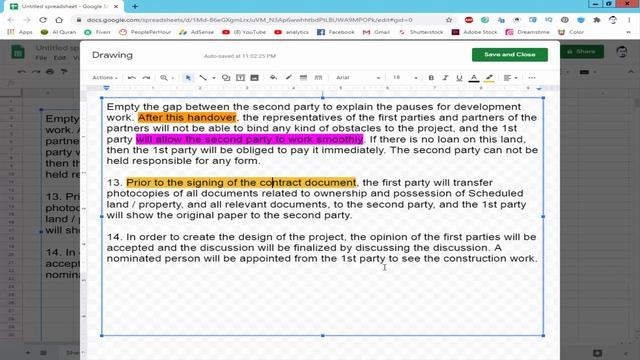This screenshot has width=640, height=360.
Task: Open the Fill color bucket
Action: [273, 78]
